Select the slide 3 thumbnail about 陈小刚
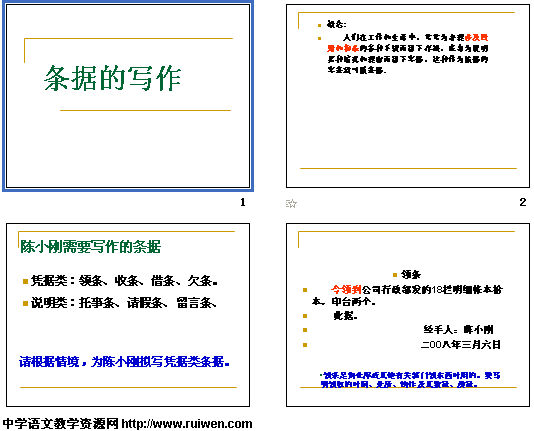 (x=128, y=315)
